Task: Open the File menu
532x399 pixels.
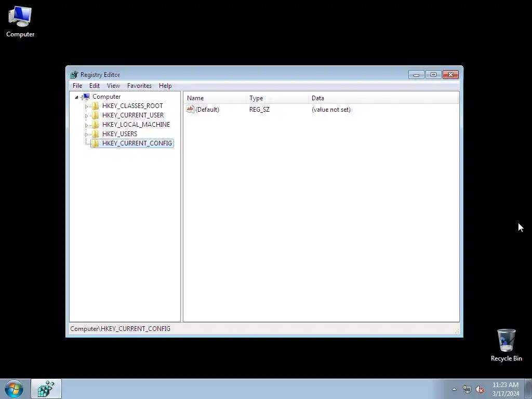Action: [x=77, y=86]
